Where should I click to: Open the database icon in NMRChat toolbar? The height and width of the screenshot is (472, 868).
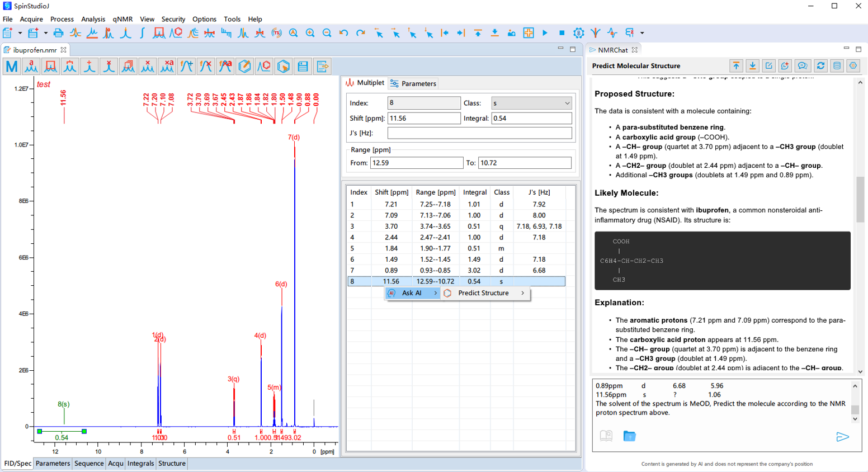[x=837, y=66]
